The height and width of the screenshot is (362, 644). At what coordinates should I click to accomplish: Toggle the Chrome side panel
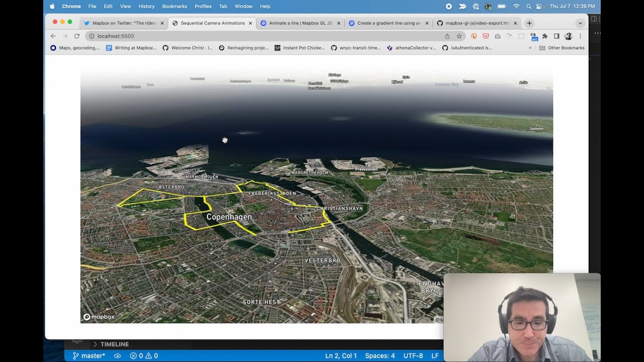pyautogui.click(x=556, y=36)
